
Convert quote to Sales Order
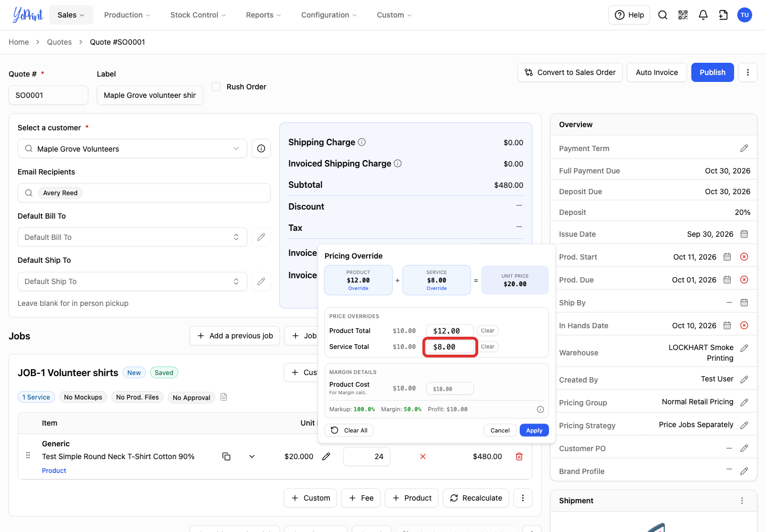click(x=570, y=72)
